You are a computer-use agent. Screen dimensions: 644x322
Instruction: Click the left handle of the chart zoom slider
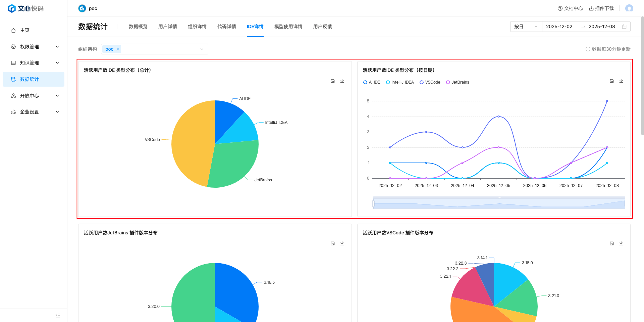point(373,203)
